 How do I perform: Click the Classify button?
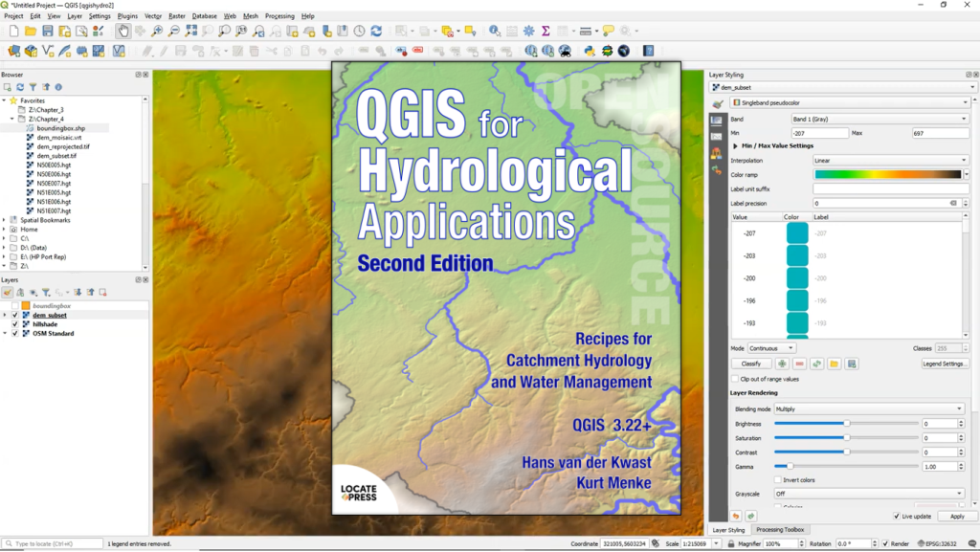coord(751,364)
